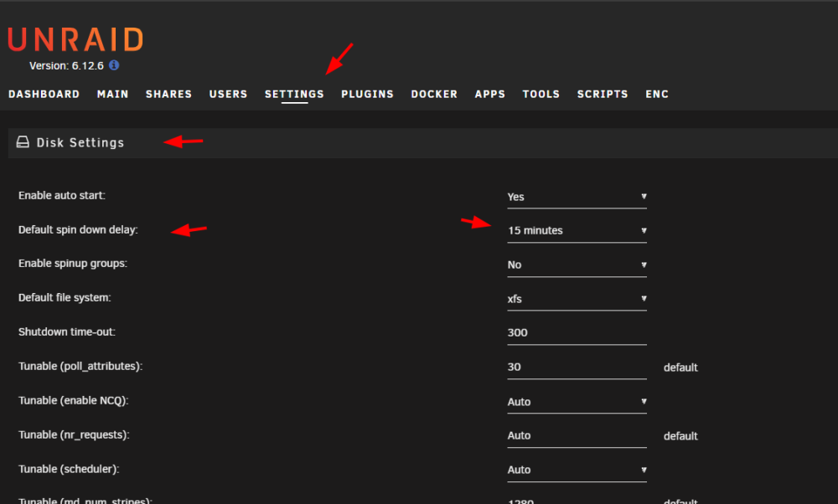838x504 pixels.
Task: Click the Tunable (nr_requests) label
Action: (74, 435)
